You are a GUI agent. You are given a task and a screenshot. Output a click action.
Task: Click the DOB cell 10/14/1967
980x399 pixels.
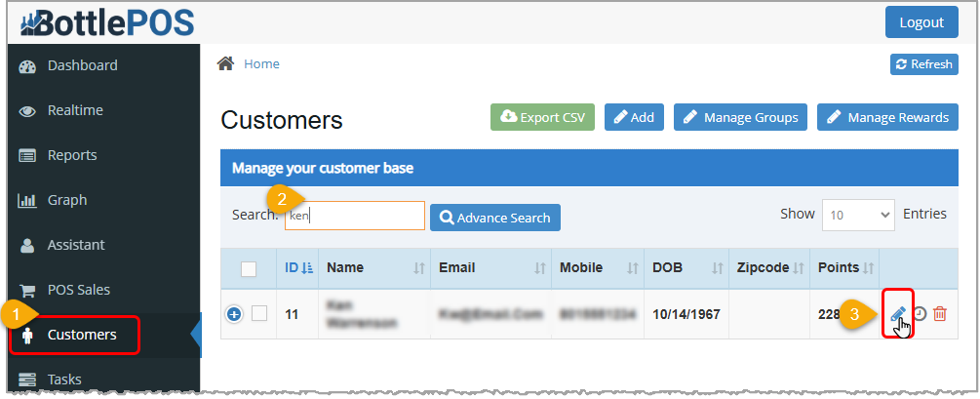pos(686,314)
